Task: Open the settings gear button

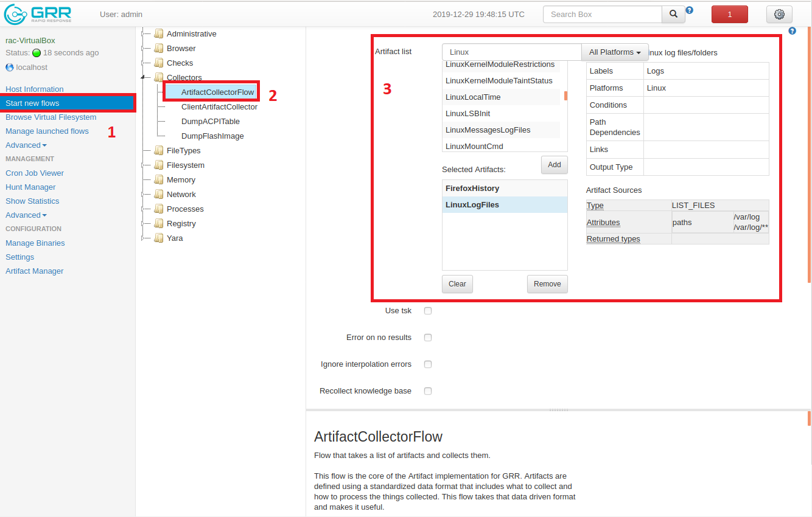Action: pos(779,15)
